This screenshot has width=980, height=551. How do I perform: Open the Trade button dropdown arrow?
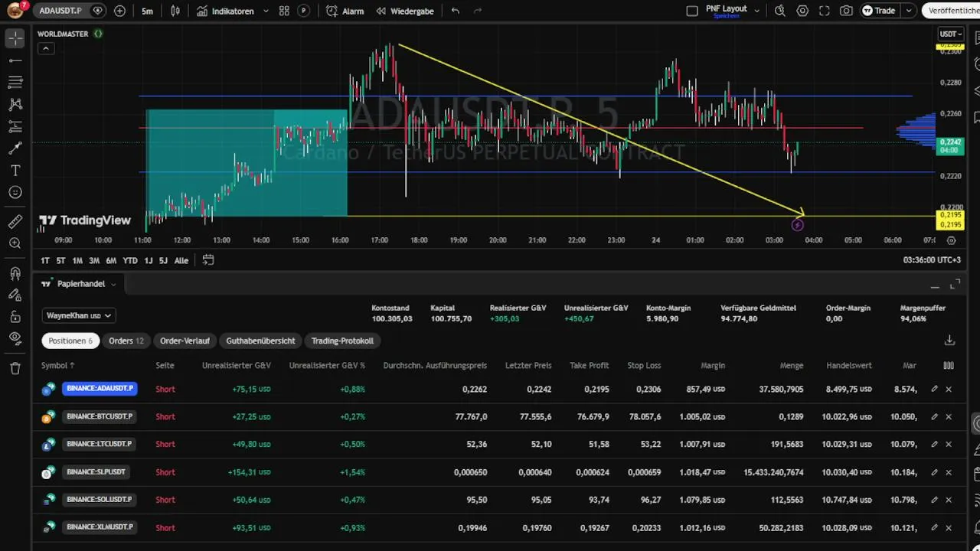(909, 11)
